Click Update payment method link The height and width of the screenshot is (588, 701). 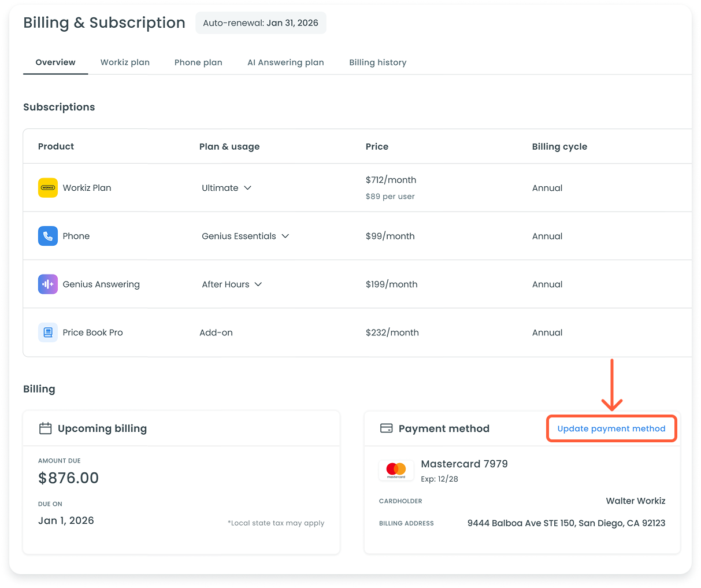tap(611, 428)
